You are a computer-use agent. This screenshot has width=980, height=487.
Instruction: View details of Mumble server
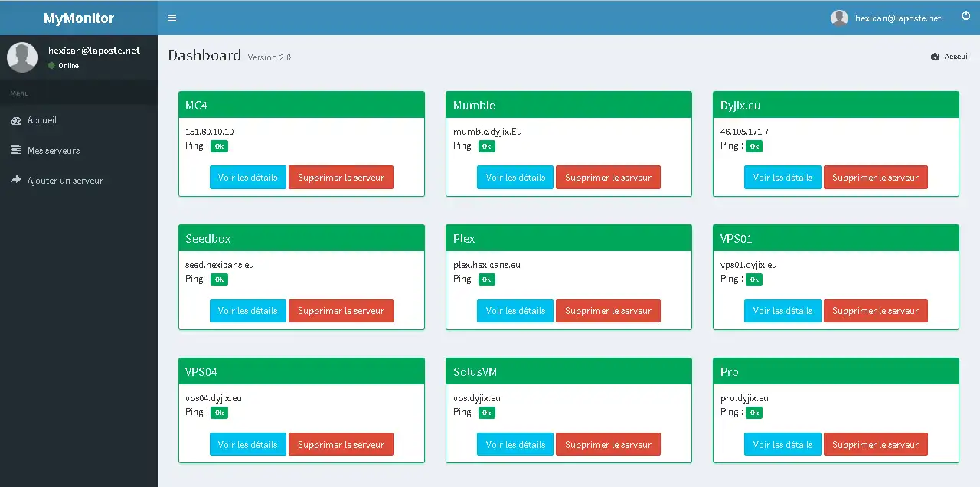pyautogui.click(x=515, y=177)
